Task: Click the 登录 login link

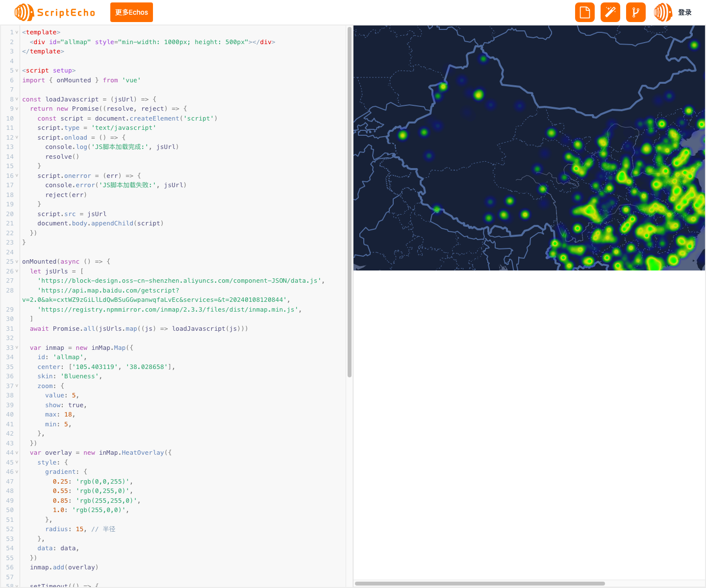Action: click(x=685, y=12)
